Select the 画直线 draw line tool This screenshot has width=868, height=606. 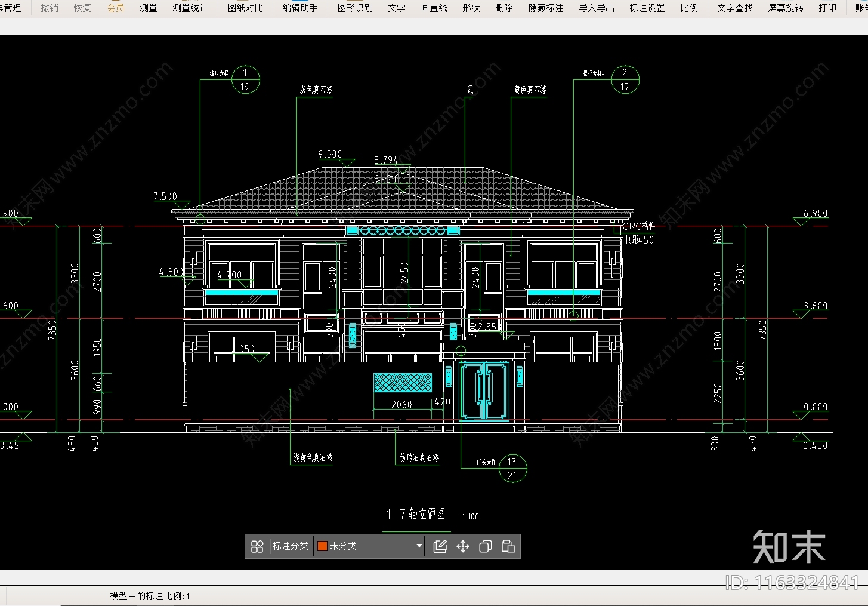tap(434, 8)
